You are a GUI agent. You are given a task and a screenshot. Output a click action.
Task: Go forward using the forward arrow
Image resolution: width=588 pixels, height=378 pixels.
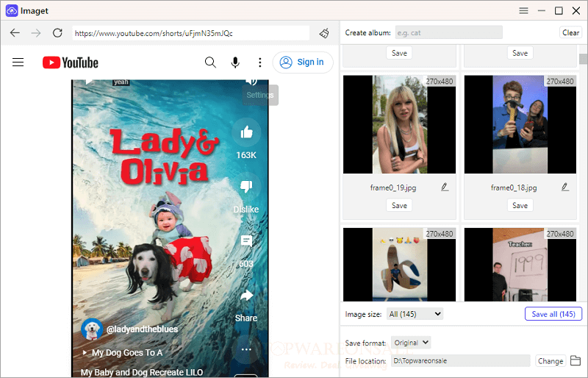[36, 33]
